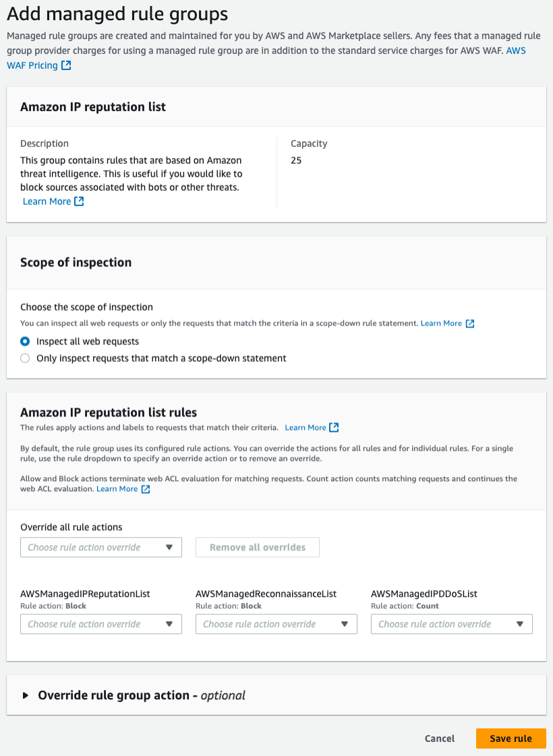Follow Learn More link about rule labels

point(305,427)
